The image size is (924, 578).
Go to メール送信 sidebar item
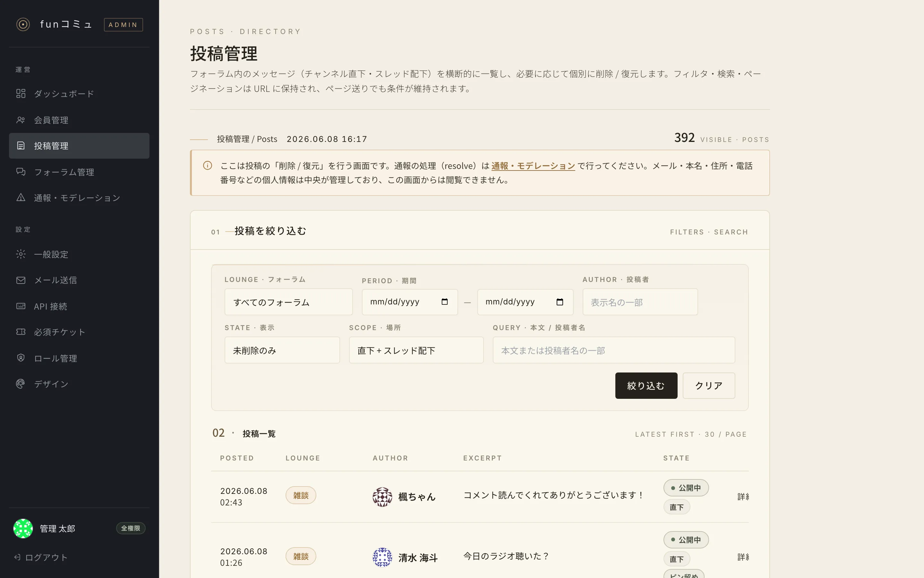click(x=79, y=280)
